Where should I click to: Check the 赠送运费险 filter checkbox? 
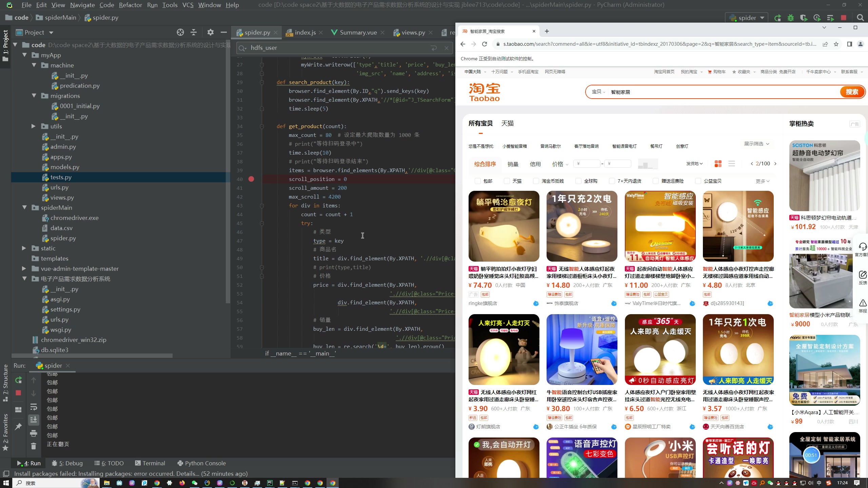656,181
